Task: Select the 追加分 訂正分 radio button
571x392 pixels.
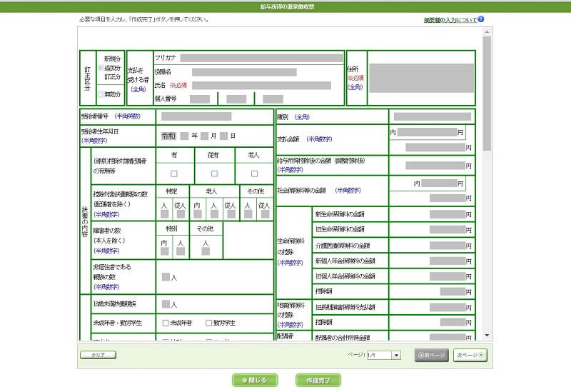Action: tap(100, 68)
